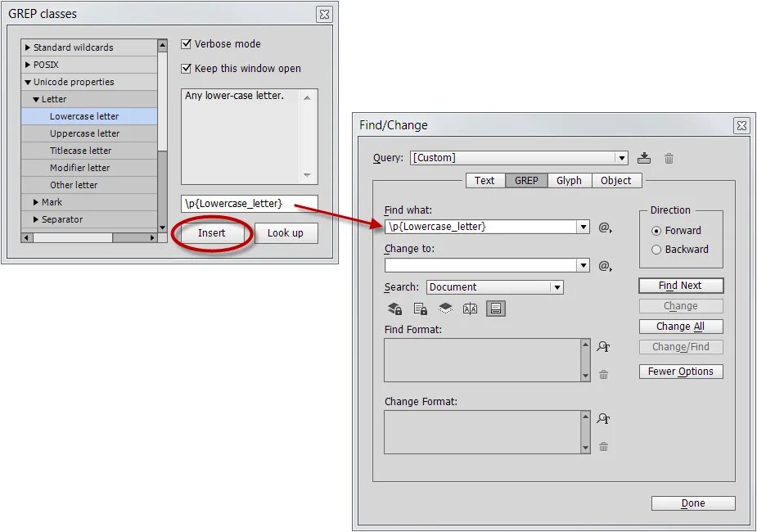Click the Insert button in GREP classes
This screenshot has width=757, height=532.
tap(211, 233)
